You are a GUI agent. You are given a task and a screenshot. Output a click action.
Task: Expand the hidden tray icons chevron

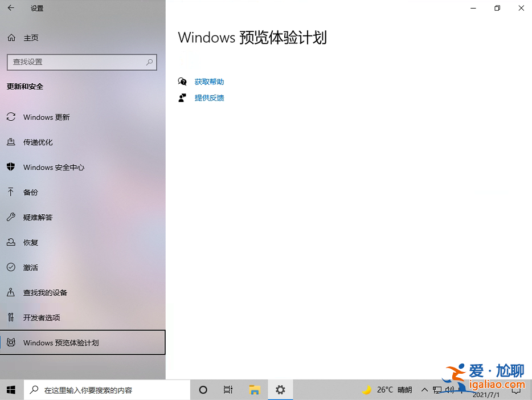tap(424, 390)
